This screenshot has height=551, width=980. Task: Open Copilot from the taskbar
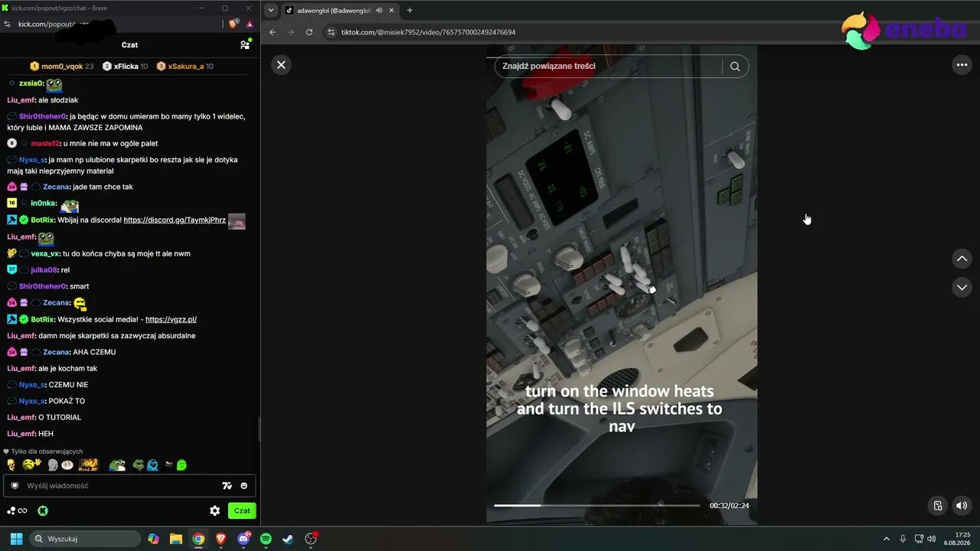154,539
